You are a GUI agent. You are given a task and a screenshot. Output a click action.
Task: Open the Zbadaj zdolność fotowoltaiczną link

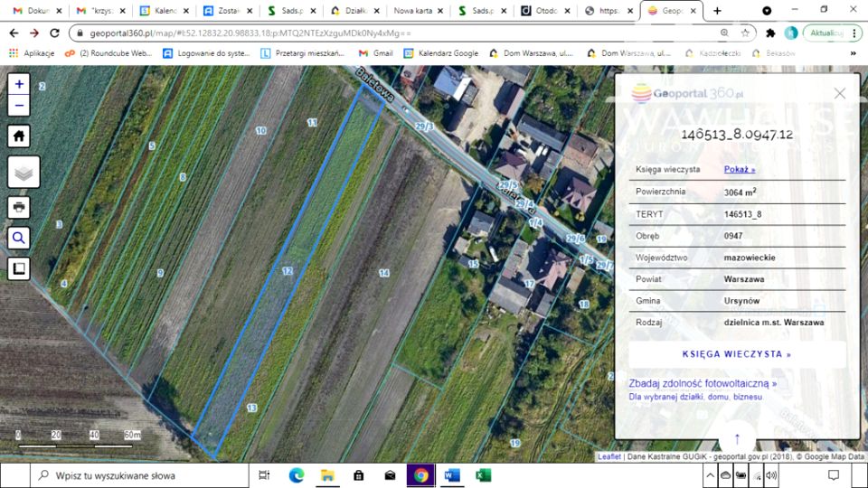702,383
